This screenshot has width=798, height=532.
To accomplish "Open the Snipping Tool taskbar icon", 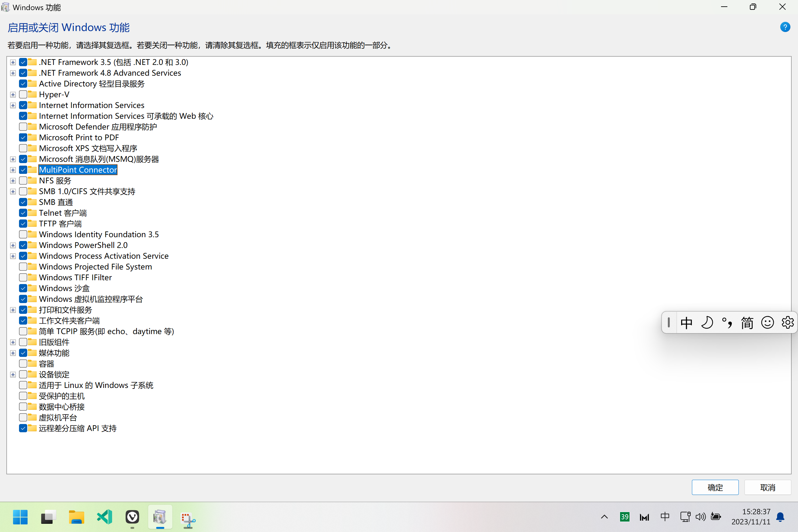I will (x=188, y=519).
